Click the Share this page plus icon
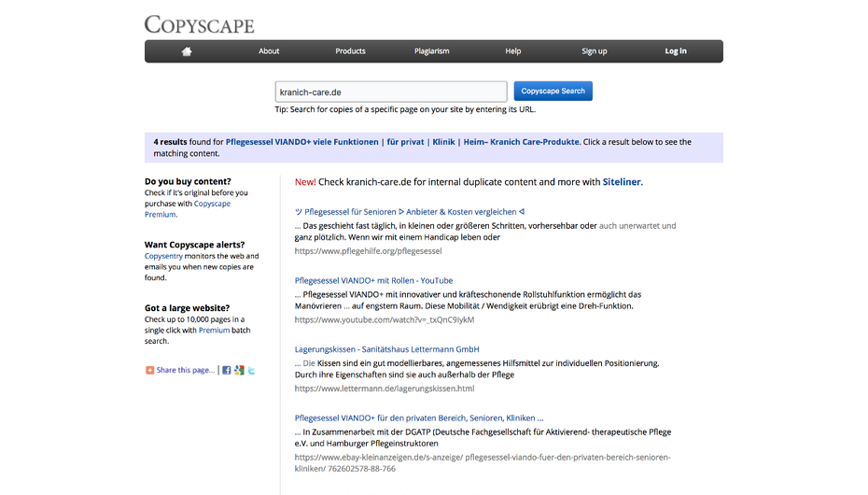Image resolution: width=868 pixels, height=495 pixels. tap(149, 370)
